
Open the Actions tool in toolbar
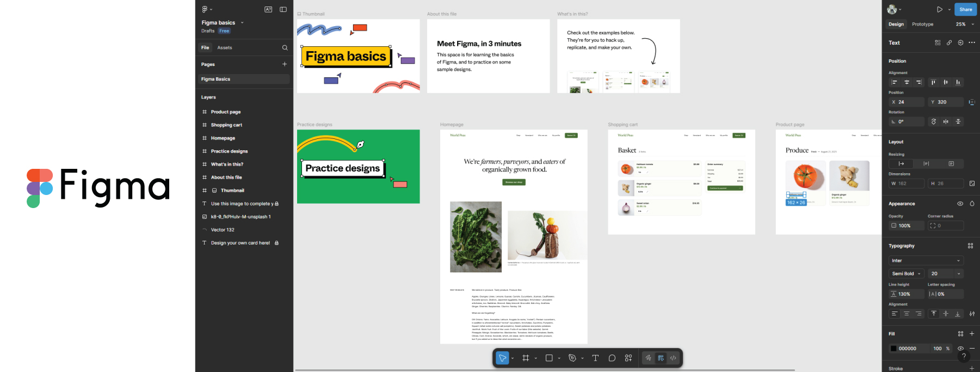click(x=628, y=358)
